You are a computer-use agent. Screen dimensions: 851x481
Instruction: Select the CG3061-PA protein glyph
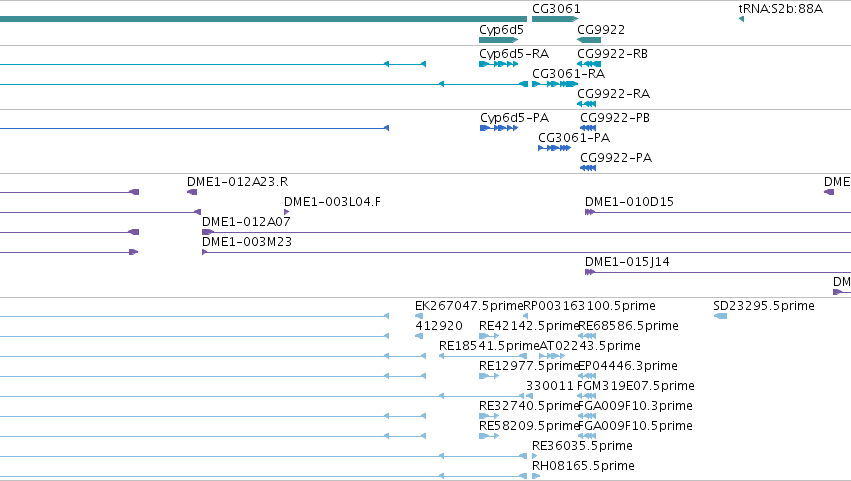(x=554, y=148)
